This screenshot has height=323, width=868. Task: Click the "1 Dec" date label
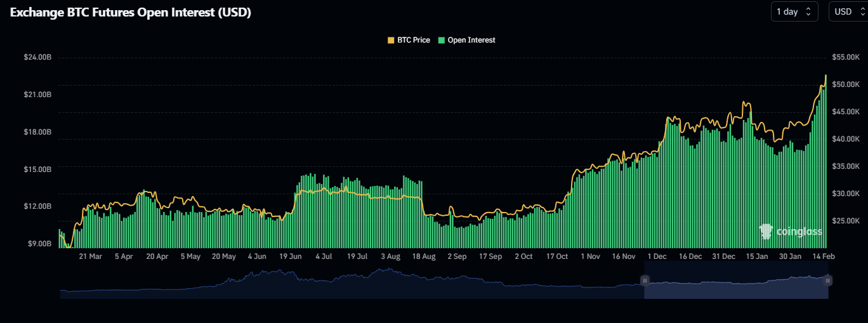657,256
